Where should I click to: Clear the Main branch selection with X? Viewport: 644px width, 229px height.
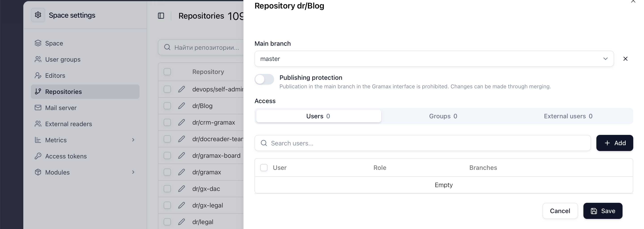625,59
